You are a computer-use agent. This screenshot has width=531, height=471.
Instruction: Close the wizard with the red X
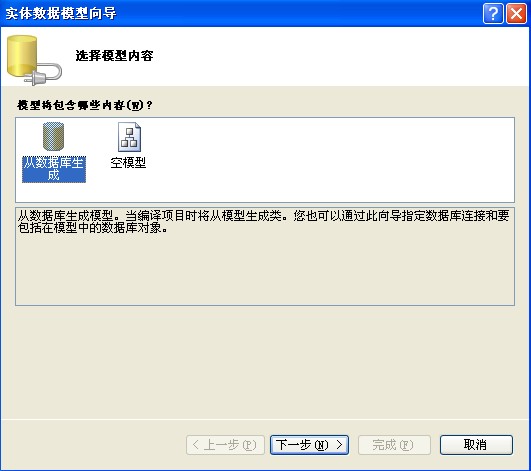(516, 14)
